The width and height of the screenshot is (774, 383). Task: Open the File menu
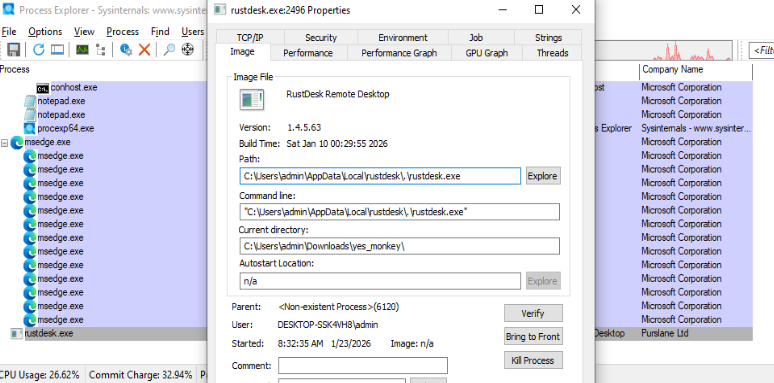[9, 32]
